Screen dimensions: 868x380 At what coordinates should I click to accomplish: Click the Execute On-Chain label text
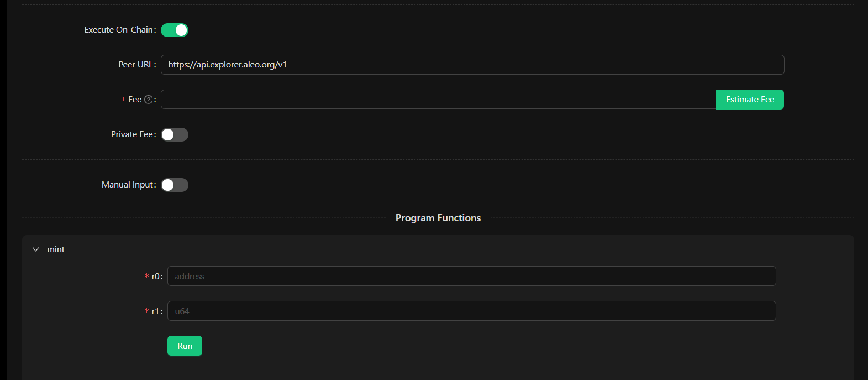[119, 30]
